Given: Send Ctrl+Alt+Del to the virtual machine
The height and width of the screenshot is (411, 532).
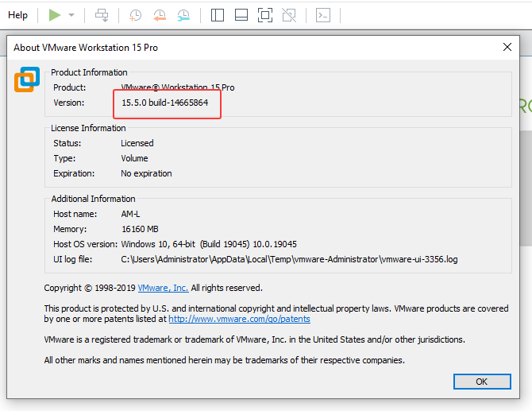Looking at the screenshot, I should click(102, 15).
